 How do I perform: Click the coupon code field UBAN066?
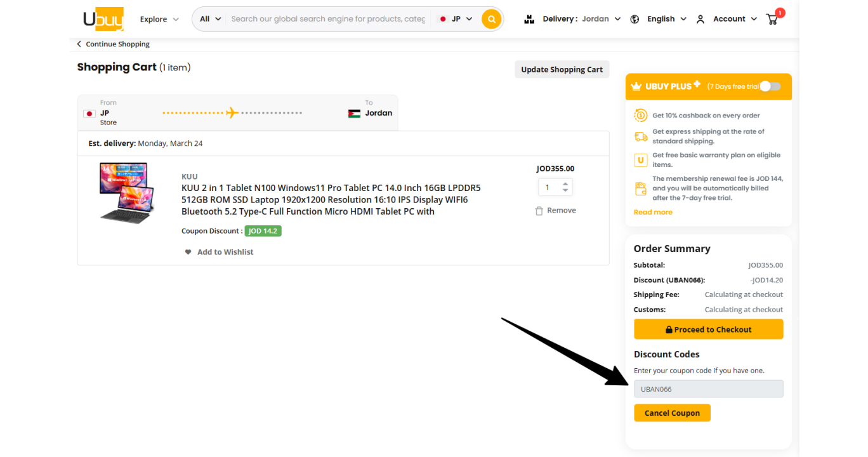point(708,389)
